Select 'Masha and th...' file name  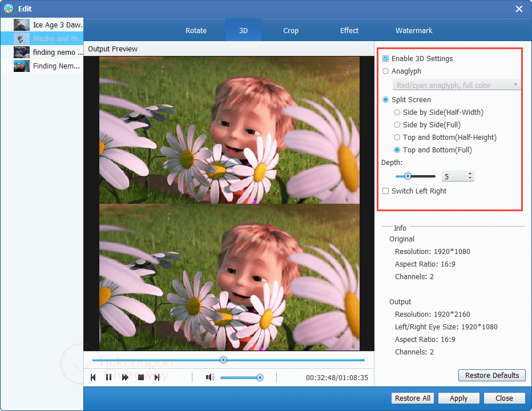[x=58, y=39]
